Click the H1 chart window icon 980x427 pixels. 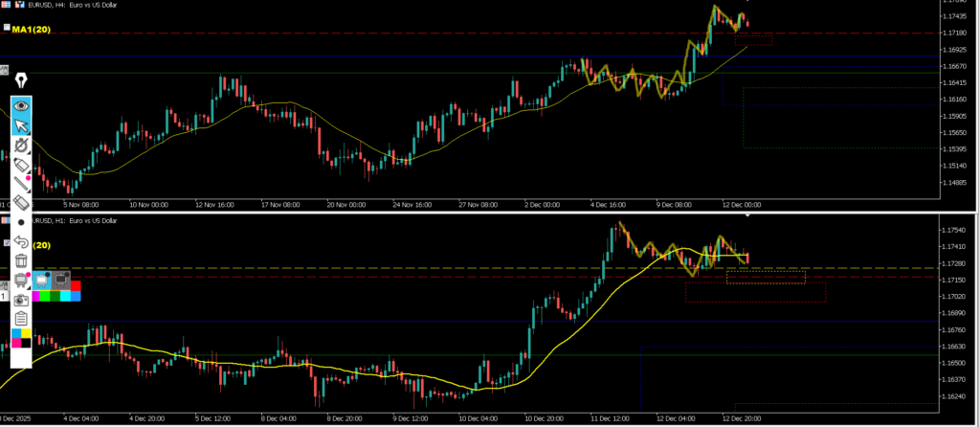(x=6, y=220)
